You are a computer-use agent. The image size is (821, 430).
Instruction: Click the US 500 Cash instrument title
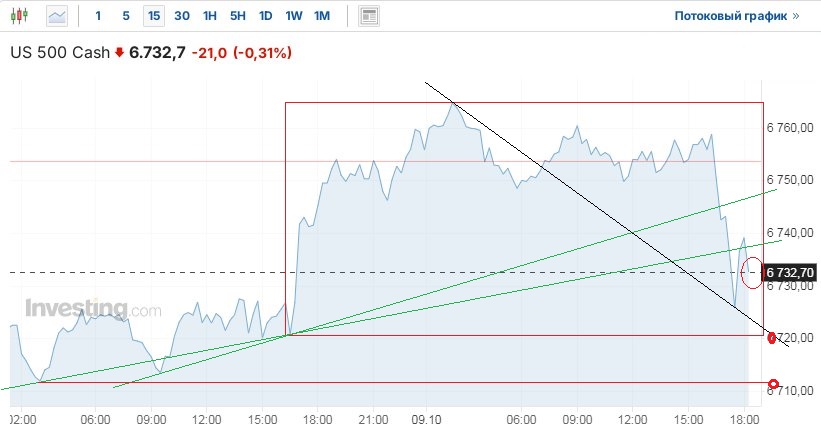point(59,52)
